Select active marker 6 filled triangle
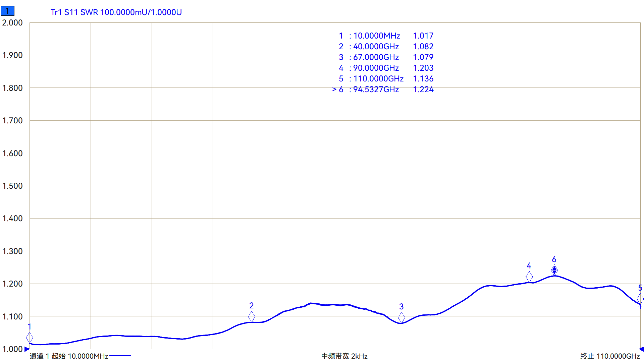 click(x=554, y=270)
